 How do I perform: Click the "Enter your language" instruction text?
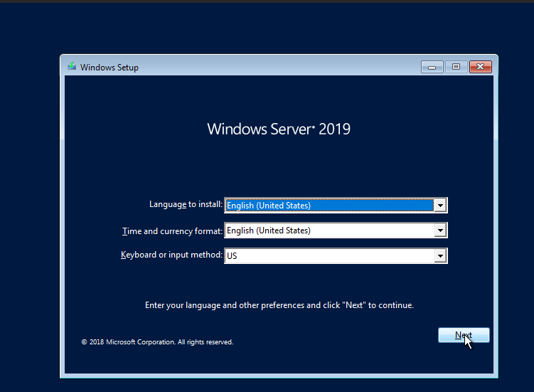coord(279,305)
